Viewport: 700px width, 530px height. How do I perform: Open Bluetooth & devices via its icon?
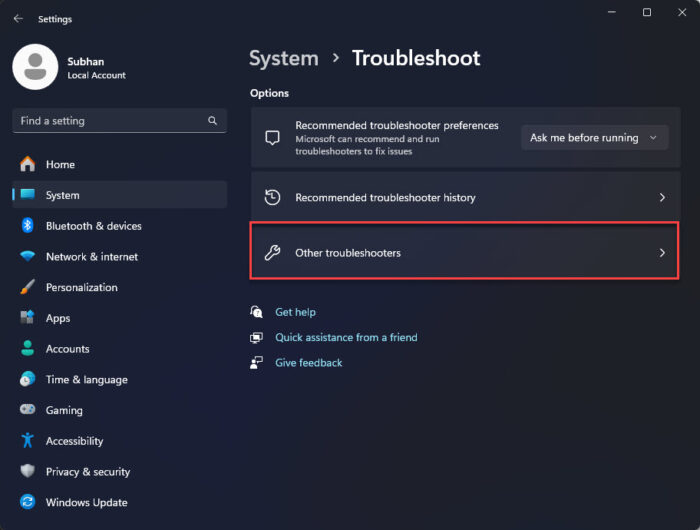[28, 225]
